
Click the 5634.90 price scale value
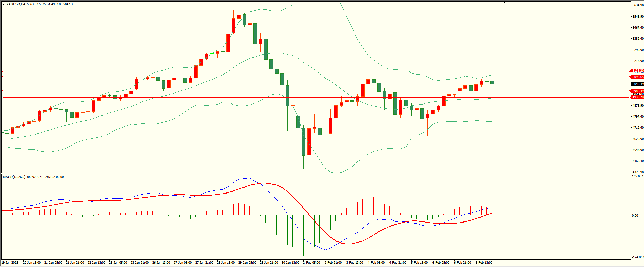click(638, 5)
